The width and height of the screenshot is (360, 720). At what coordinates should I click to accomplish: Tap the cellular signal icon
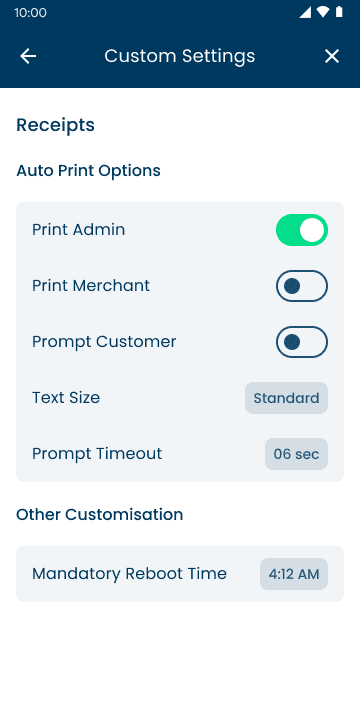pyautogui.click(x=305, y=12)
